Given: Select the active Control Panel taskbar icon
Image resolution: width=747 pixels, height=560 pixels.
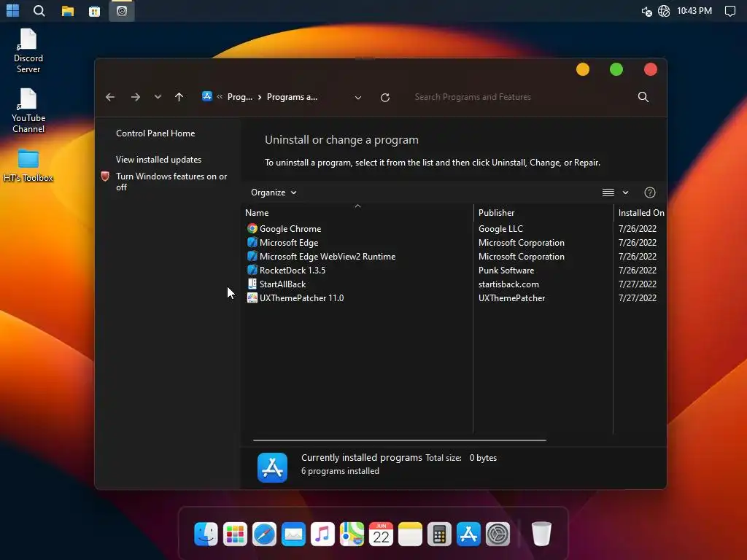Looking at the screenshot, I should coord(122,11).
